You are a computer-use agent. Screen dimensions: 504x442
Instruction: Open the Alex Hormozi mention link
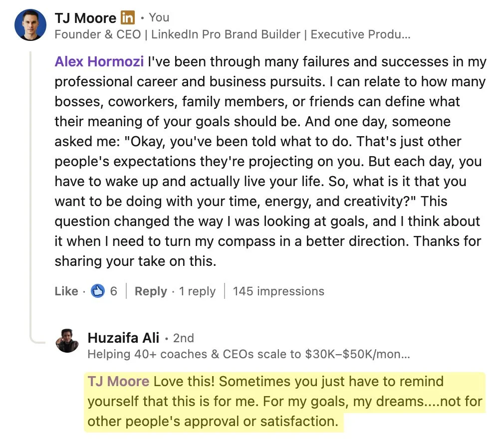pos(99,62)
